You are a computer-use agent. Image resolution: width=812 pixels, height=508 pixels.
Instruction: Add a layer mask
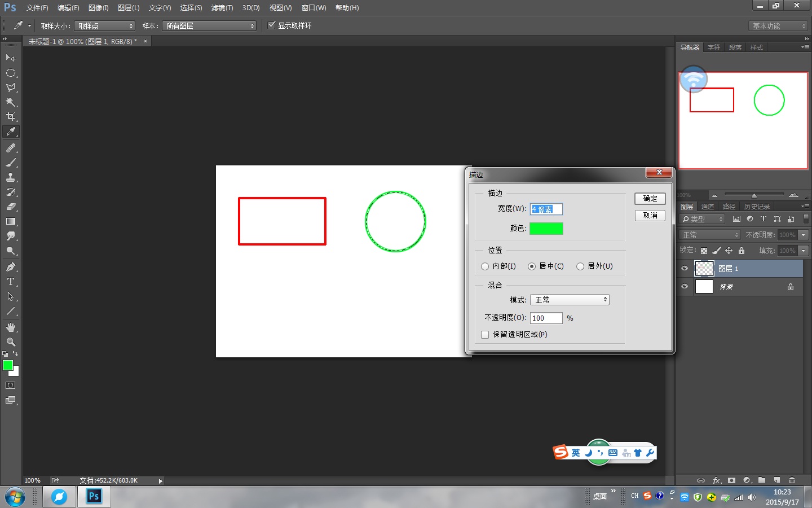pos(731,480)
